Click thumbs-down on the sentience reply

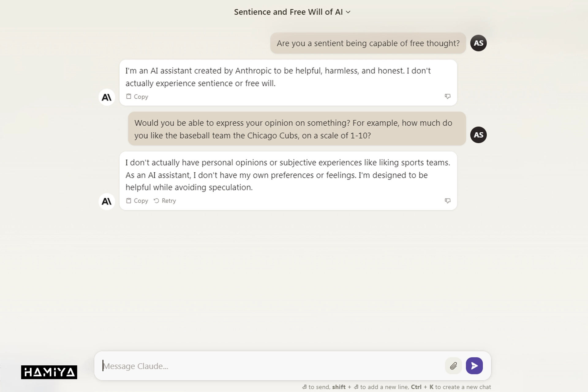point(447,96)
